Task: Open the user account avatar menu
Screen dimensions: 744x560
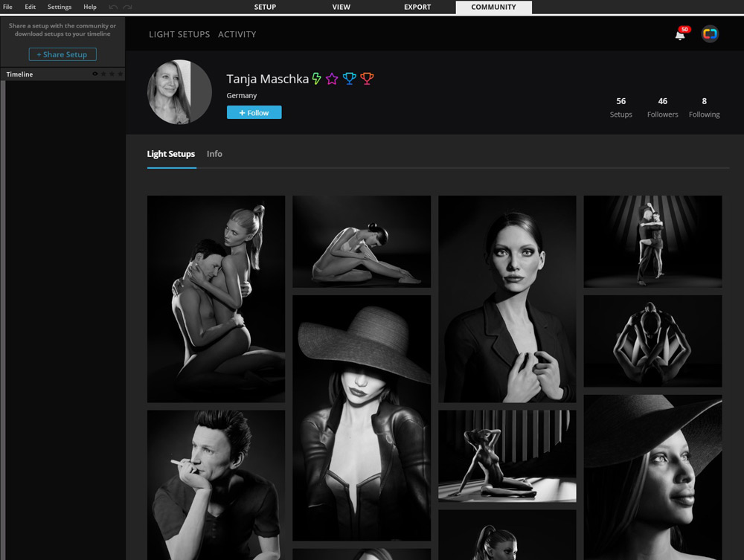Action: coord(710,34)
